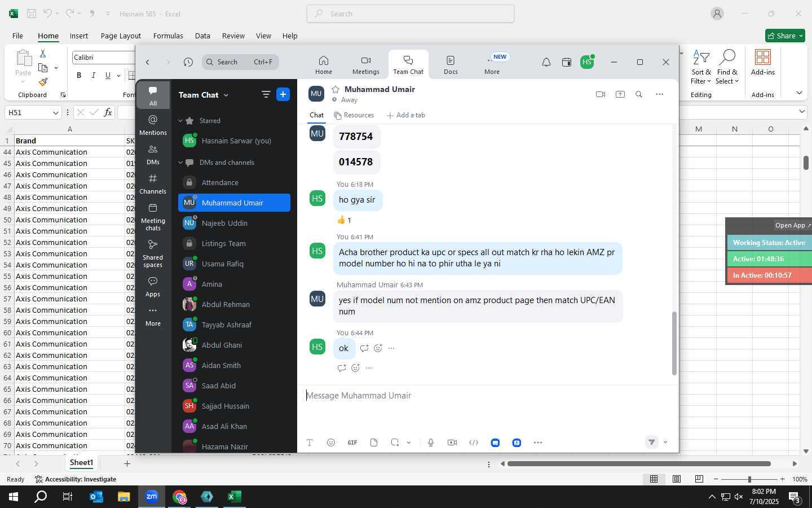Reply to the 'ok' message
This screenshot has height=508, width=812.
[x=364, y=348]
